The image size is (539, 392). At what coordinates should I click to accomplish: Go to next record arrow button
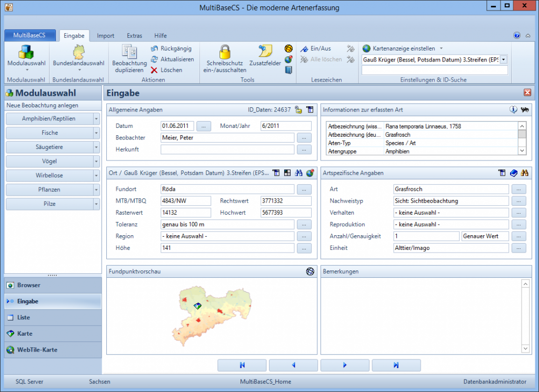(344, 365)
